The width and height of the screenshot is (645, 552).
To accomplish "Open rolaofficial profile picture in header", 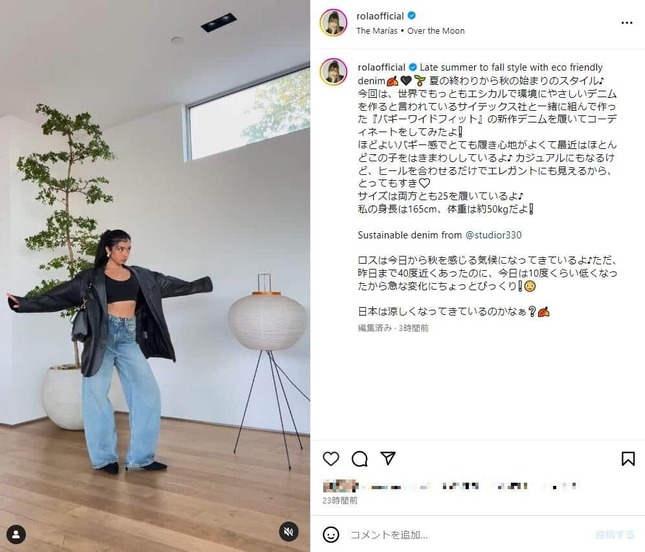I will pos(334,23).
